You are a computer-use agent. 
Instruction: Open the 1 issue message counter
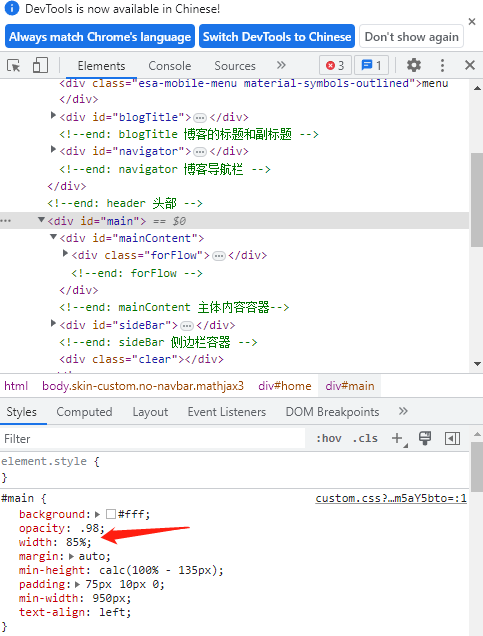click(x=371, y=65)
